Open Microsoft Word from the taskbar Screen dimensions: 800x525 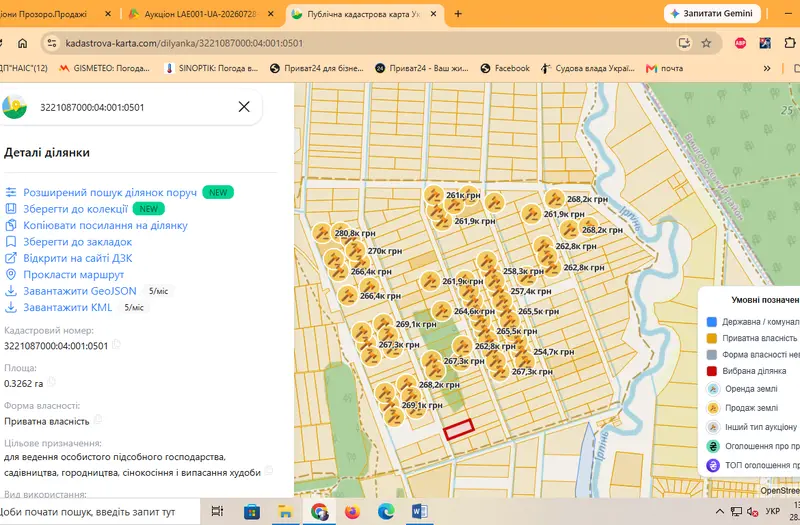pos(419,511)
